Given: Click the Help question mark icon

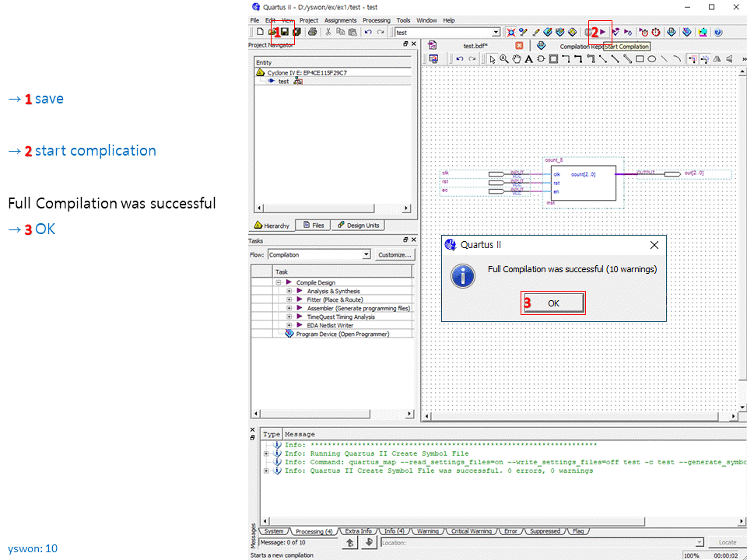Looking at the screenshot, I should coord(718,32).
